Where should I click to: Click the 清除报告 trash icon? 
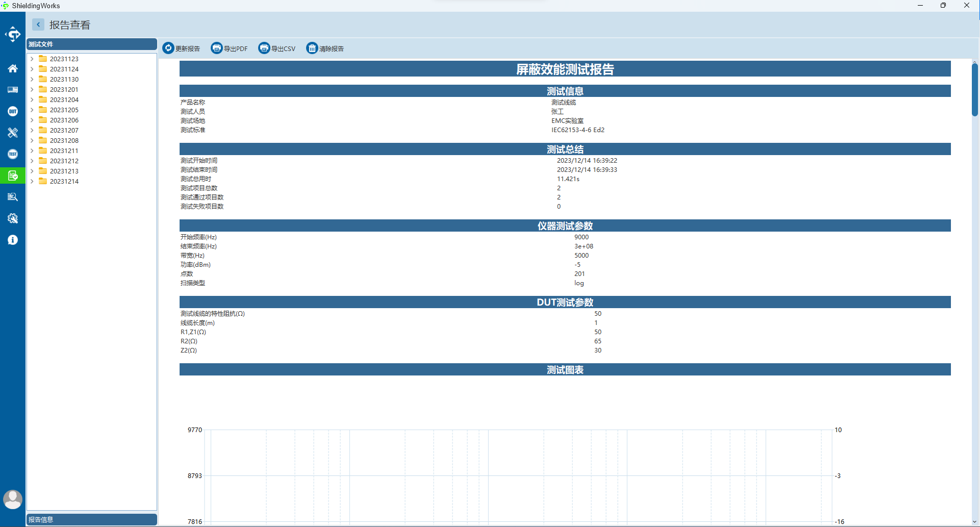(312, 48)
